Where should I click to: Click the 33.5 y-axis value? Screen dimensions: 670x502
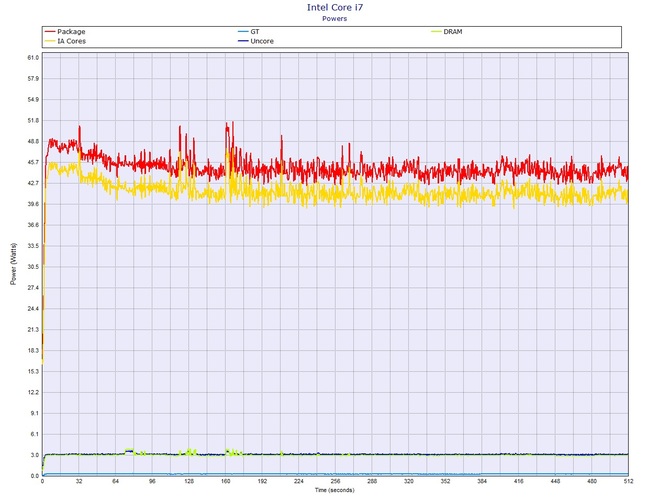[x=33, y=246]
